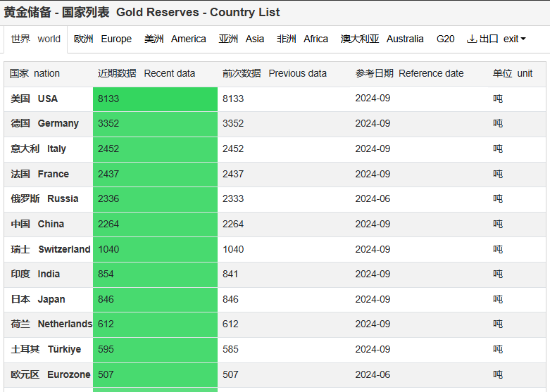Click the Reference date column header
The width and height of the screenshot is (550, 392).
pyautogui.click(x=409, y=73)
